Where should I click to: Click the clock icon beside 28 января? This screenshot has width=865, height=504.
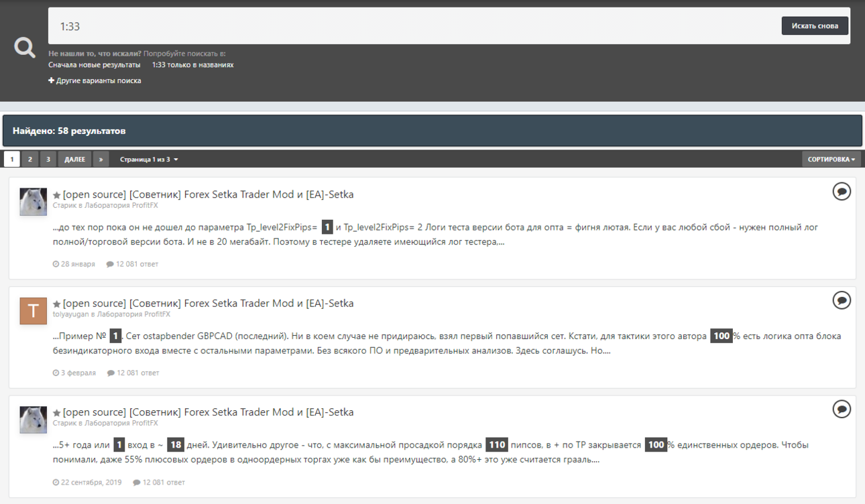pos(56,264)
